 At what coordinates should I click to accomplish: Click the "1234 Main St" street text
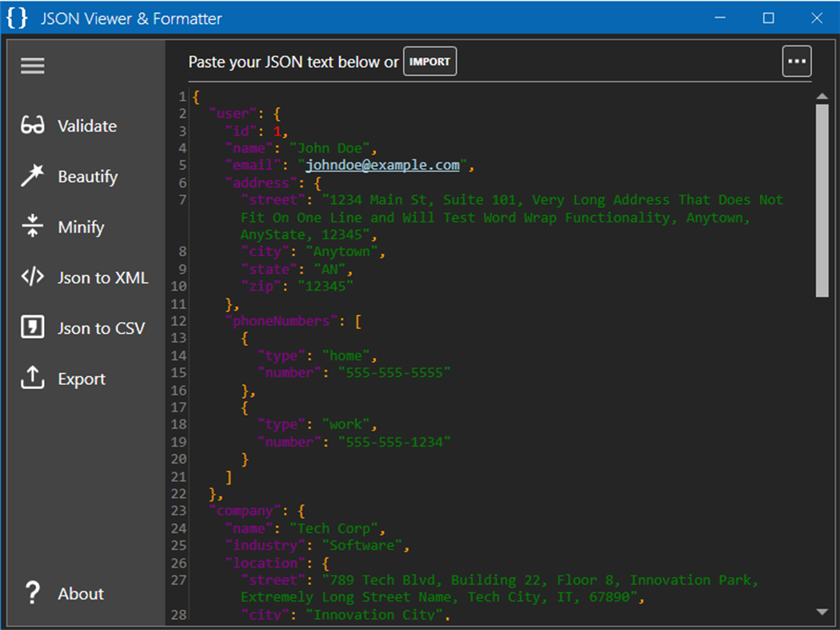pyautogui.click(x=378, y=200)
